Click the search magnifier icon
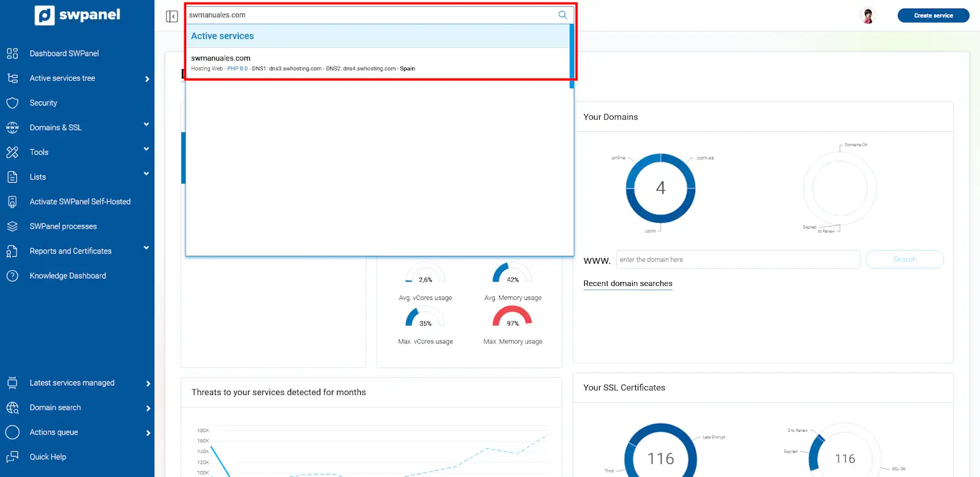980x477 pixels. (x=563, y=15)
